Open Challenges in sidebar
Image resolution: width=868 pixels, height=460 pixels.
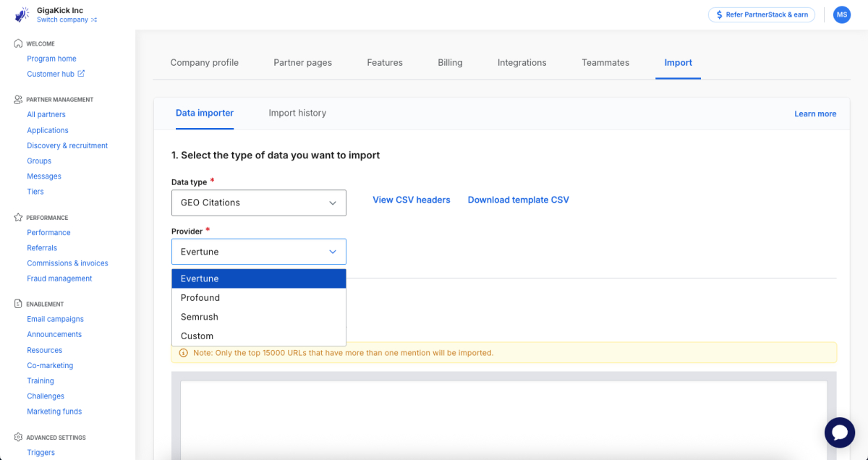point(46,396)
